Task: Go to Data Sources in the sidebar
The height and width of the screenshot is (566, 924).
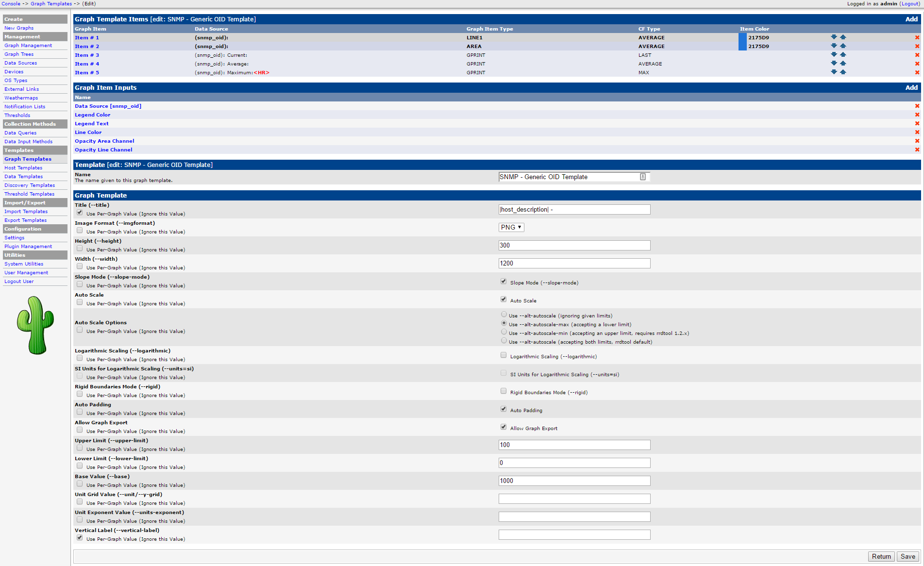Action: coord(20,63)
